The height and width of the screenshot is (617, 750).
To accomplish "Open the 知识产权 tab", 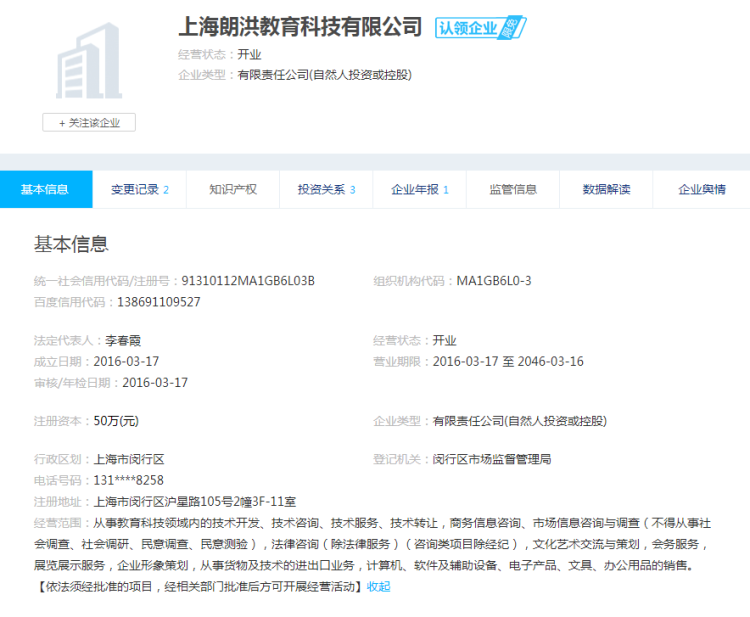I will (233, 189).
